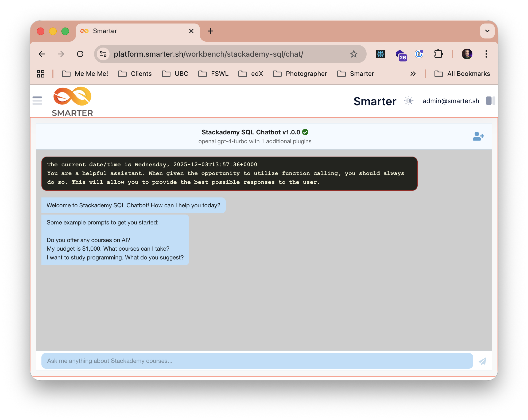528x420 pixels.
Task: Click the welcome message bubble
Action: pos(133,205)
